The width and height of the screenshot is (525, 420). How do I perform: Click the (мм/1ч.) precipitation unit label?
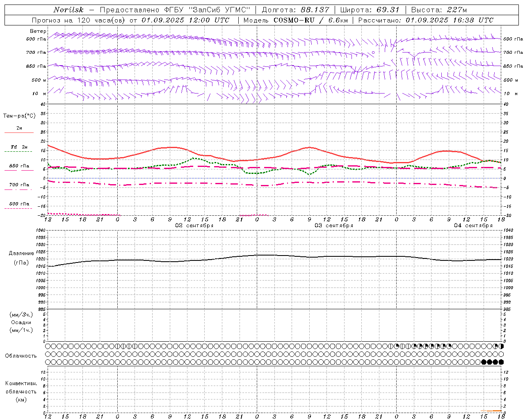(x=21, y=330)
